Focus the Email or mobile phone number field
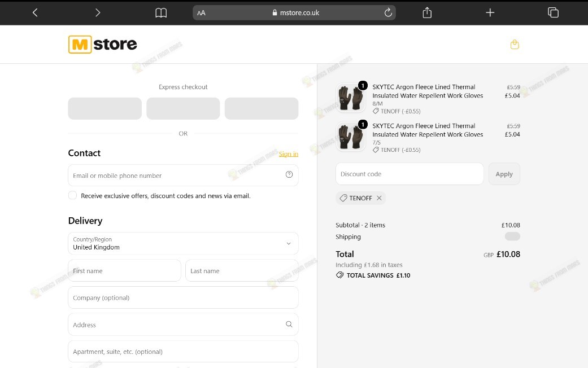This screenshot has height=368, width=588. tap(183, 175)
